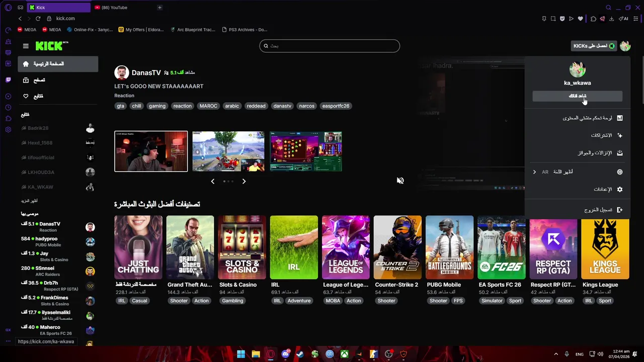Open browser downloads icon
644x362 pixels.
611,19
